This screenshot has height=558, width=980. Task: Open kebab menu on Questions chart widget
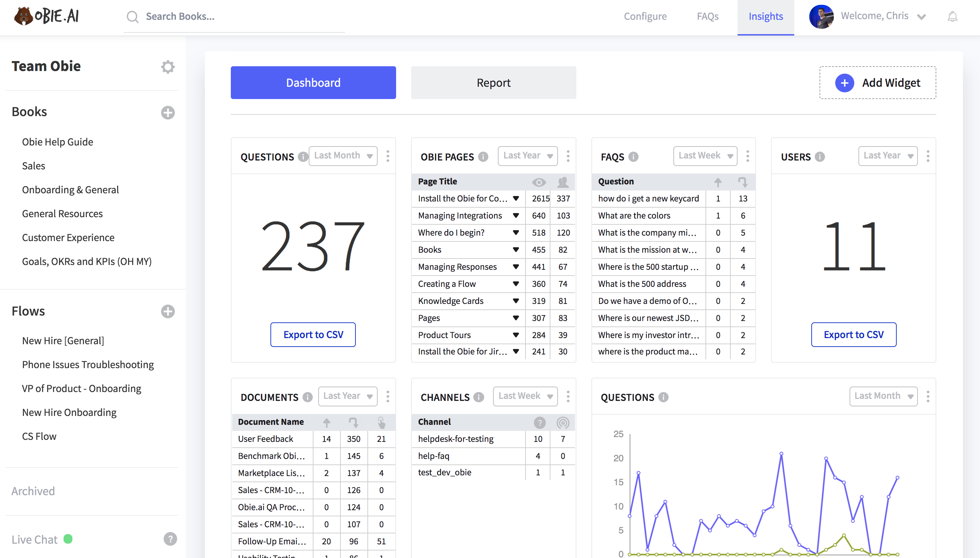[x=927, y=396]
